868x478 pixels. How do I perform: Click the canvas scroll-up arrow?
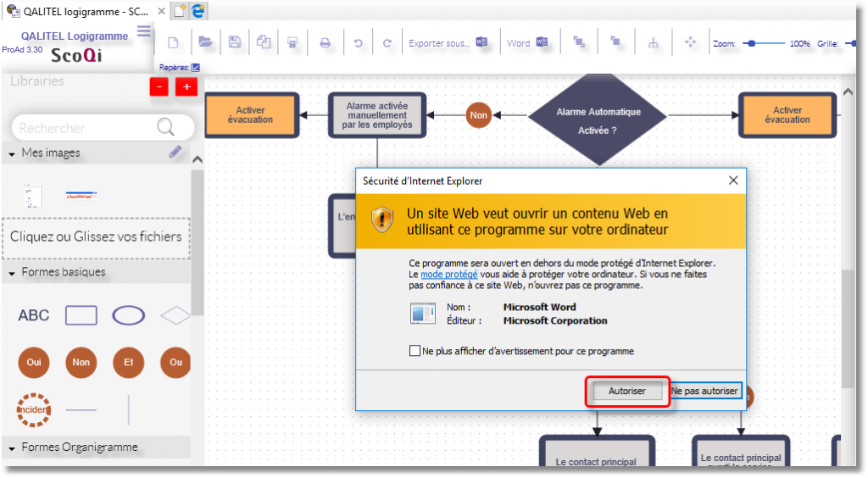848,92
